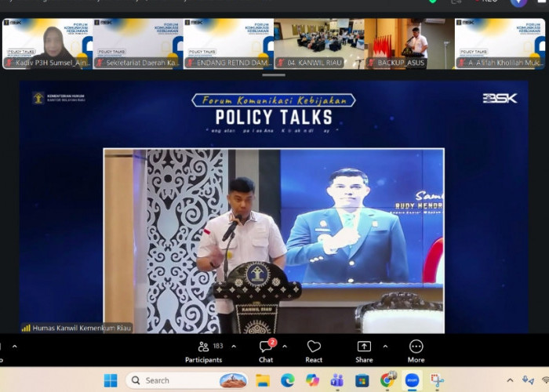Launch Microsoft Edge from the taskbar
This screenshot has height=392, width=549.
(288, 380)
